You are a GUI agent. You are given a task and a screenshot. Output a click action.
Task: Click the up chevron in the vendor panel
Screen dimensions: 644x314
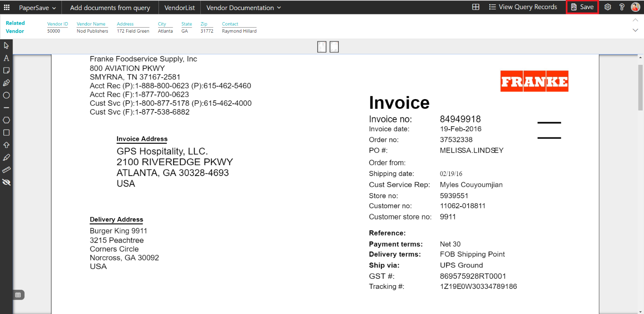(x=635, y=20)
